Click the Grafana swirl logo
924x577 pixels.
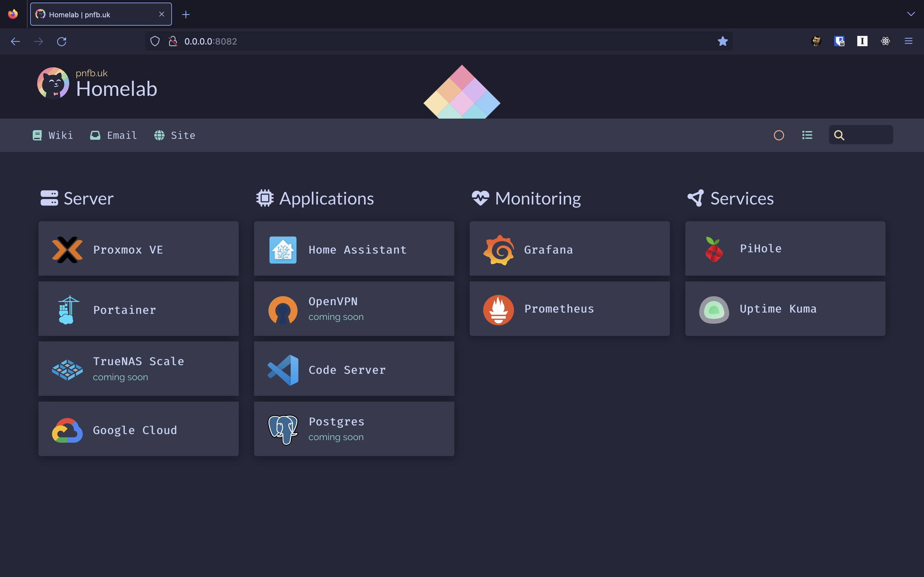(x=498, y=250)
